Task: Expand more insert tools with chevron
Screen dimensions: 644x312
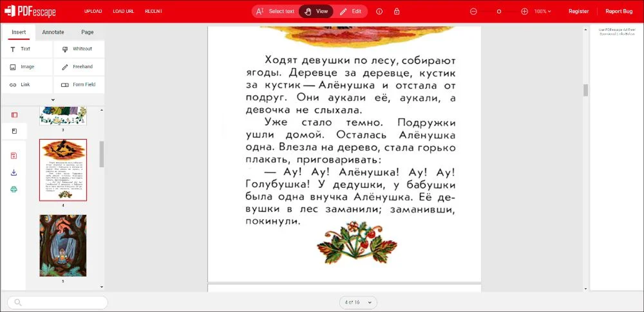Action: click(x=53, y=100)
